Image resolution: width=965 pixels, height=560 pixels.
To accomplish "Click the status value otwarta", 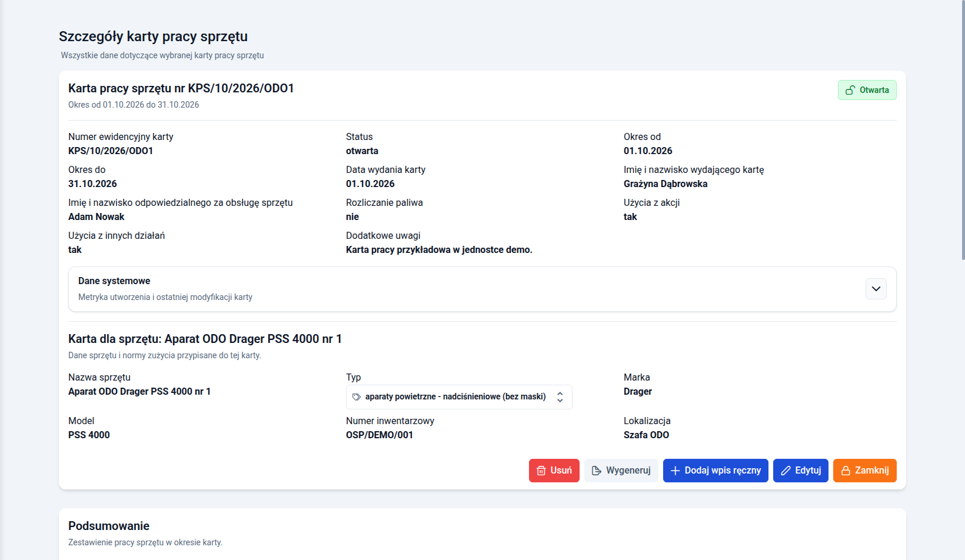I will pyautogui.click(x=362, y=151).
